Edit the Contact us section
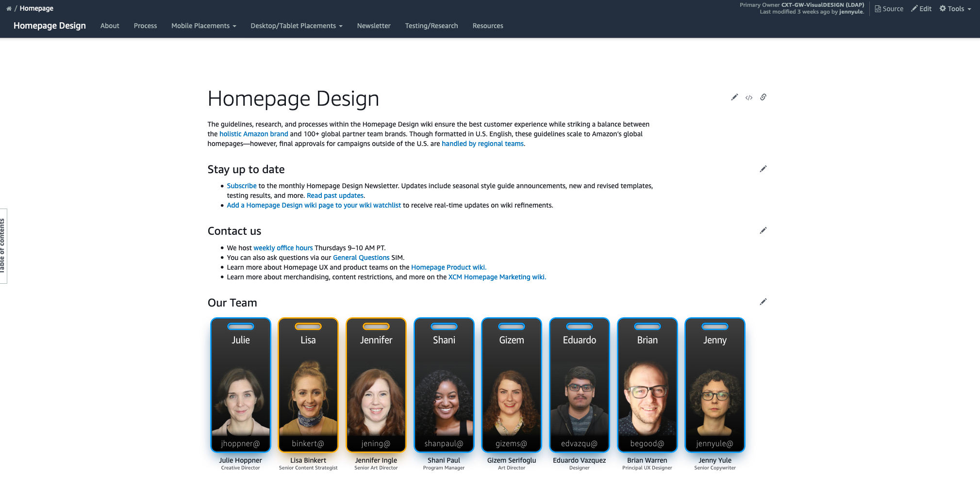This screenshot has width=980, height=485. (763, 230)
